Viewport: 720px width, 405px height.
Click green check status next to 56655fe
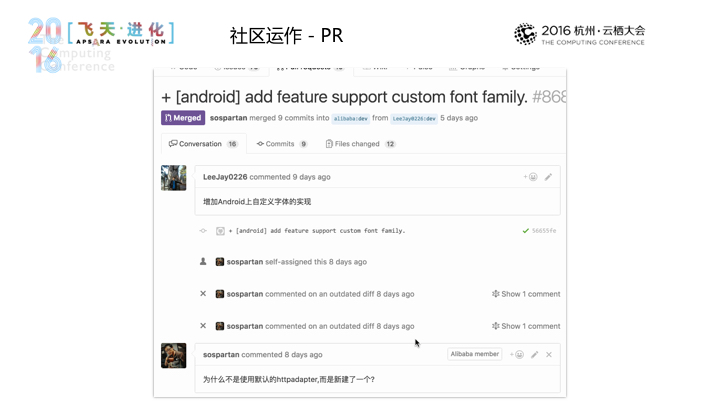pos(526,231)
